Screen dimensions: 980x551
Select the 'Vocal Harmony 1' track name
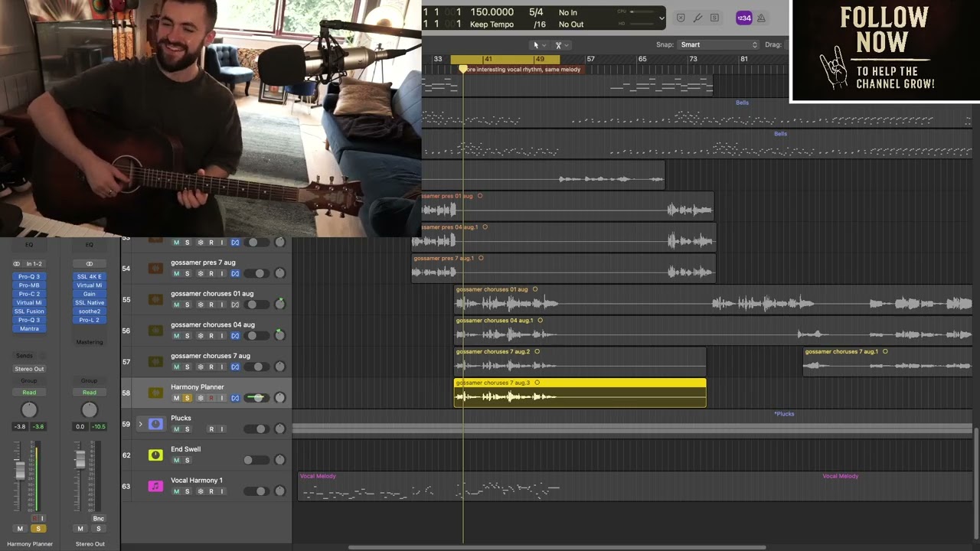[x=197, y=481]
